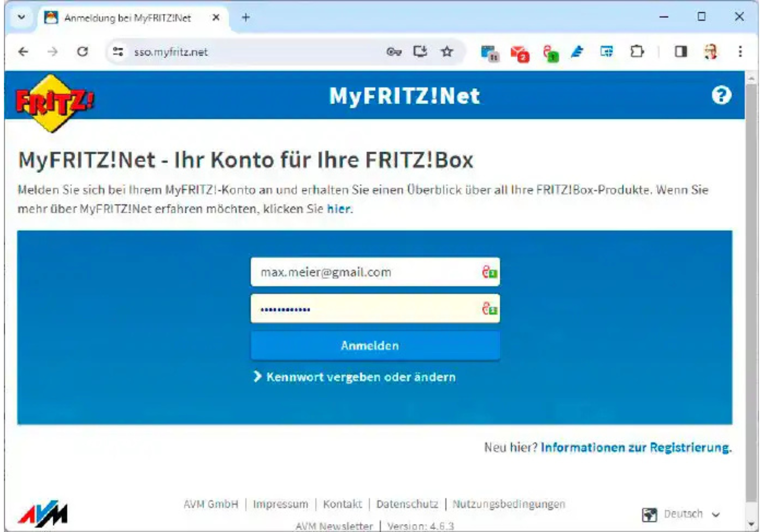765x532 pixels.
Task: Open a new browser tab
Action: [x=245, y=18]
